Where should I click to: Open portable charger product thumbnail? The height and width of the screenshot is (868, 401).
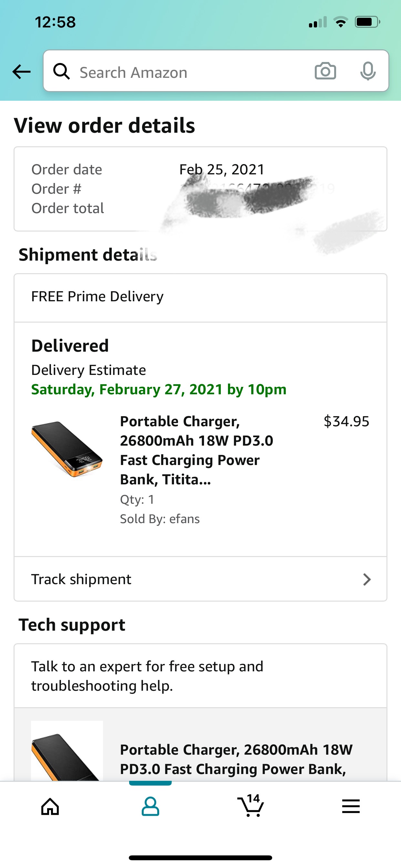pos(67,449)
